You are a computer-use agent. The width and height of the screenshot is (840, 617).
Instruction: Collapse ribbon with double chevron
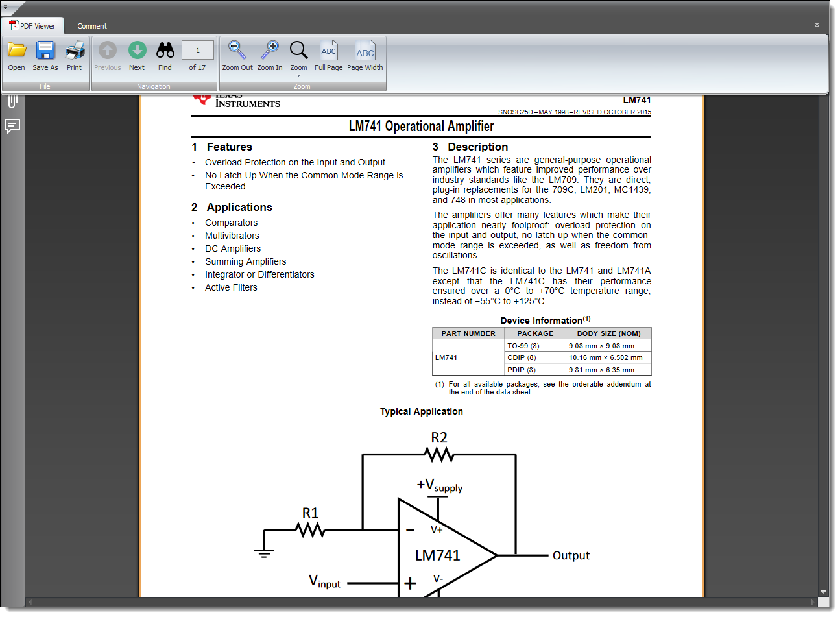click(x=817, y=25)
